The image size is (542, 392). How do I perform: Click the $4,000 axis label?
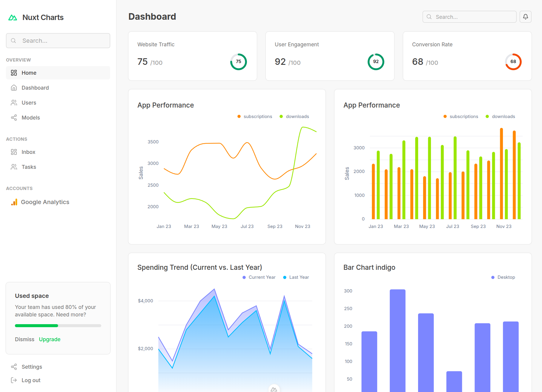145,301
